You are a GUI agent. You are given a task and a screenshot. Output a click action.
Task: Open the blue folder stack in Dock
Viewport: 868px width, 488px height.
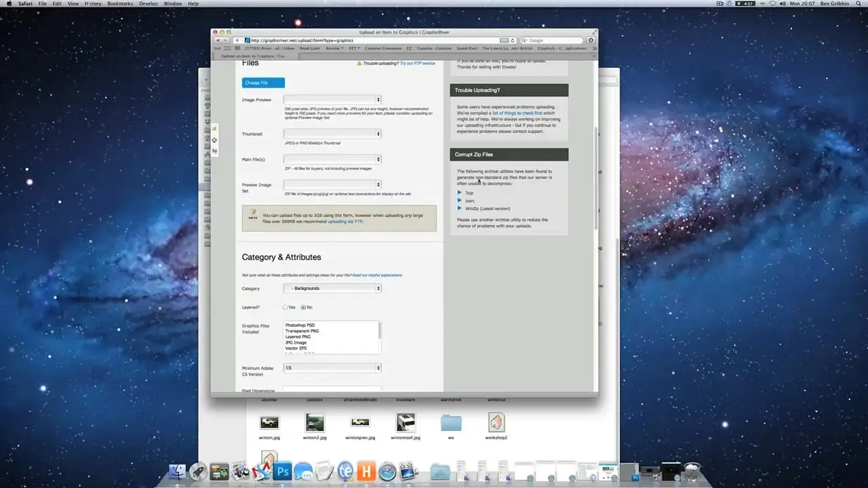coord(440,472)
